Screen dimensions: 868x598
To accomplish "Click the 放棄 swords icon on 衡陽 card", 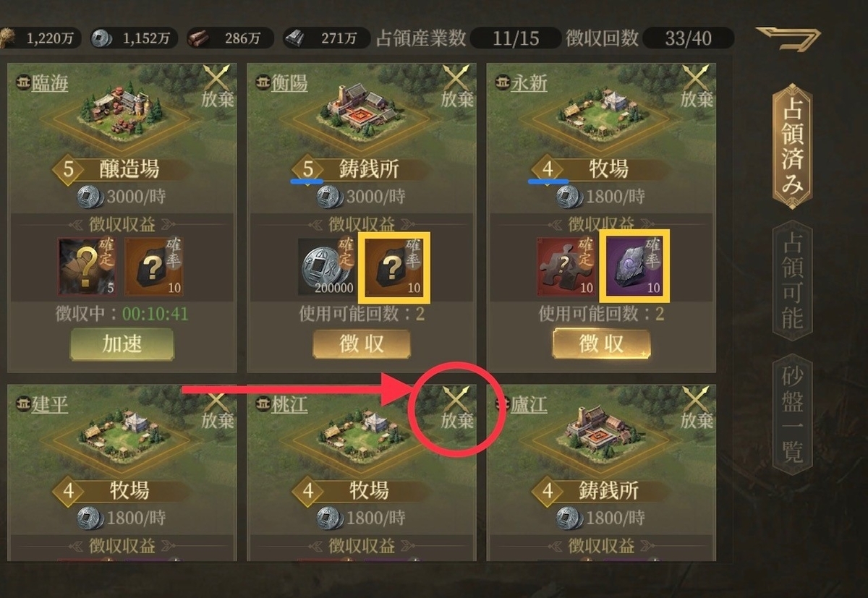I will tap(456, 87).
